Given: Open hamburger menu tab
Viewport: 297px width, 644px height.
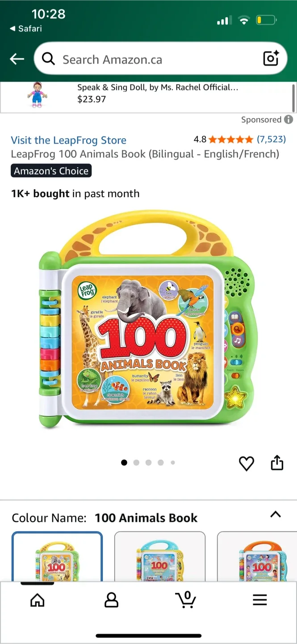Looking at the screenshot, I should coord(260,600).
